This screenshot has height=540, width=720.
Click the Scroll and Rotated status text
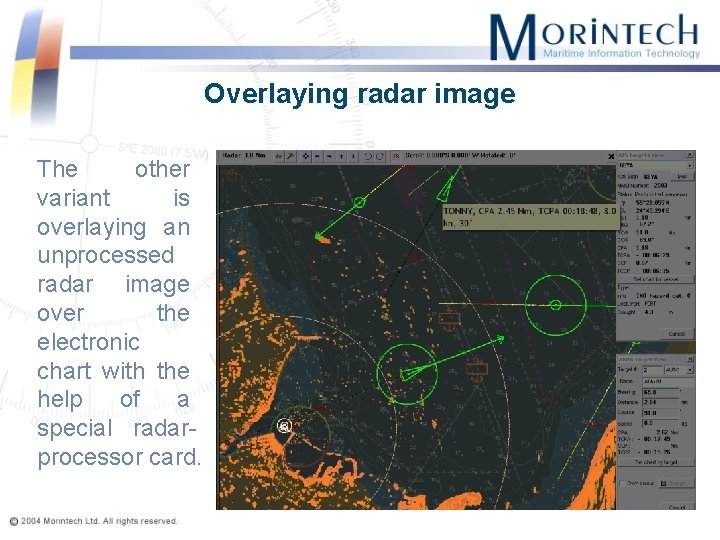(461, 156)
